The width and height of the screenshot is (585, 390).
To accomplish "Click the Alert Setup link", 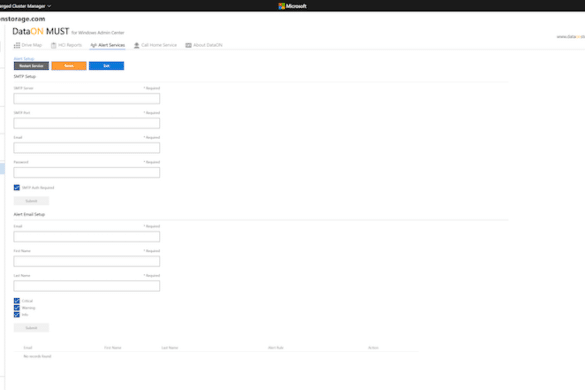I will (24, 59).
